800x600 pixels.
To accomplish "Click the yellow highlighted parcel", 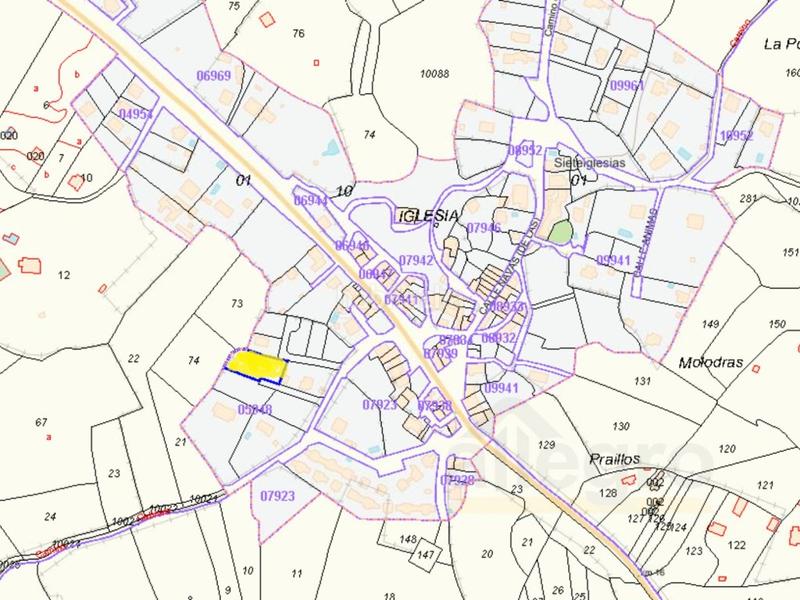I will click(x=255, y=366).
